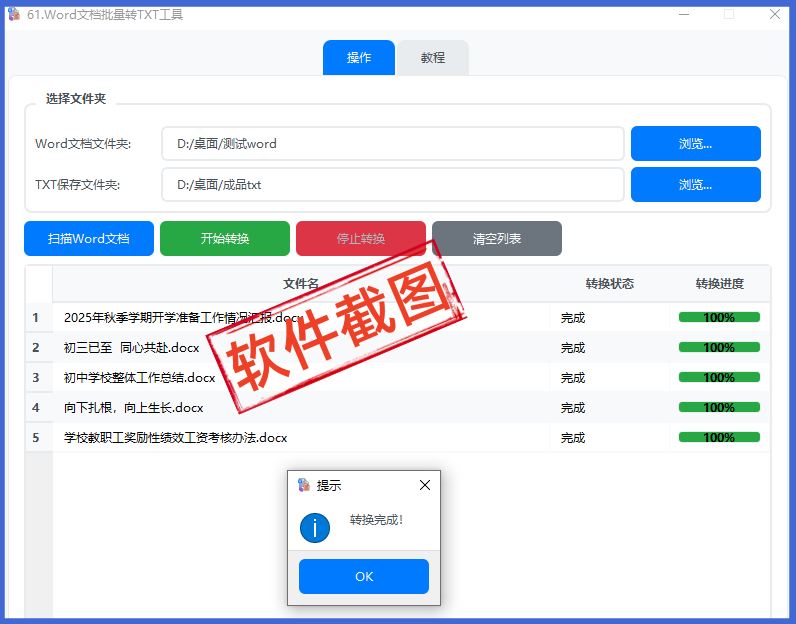Switch to the 教程 tab
This screenshot has height=624, width=796.
432,58
